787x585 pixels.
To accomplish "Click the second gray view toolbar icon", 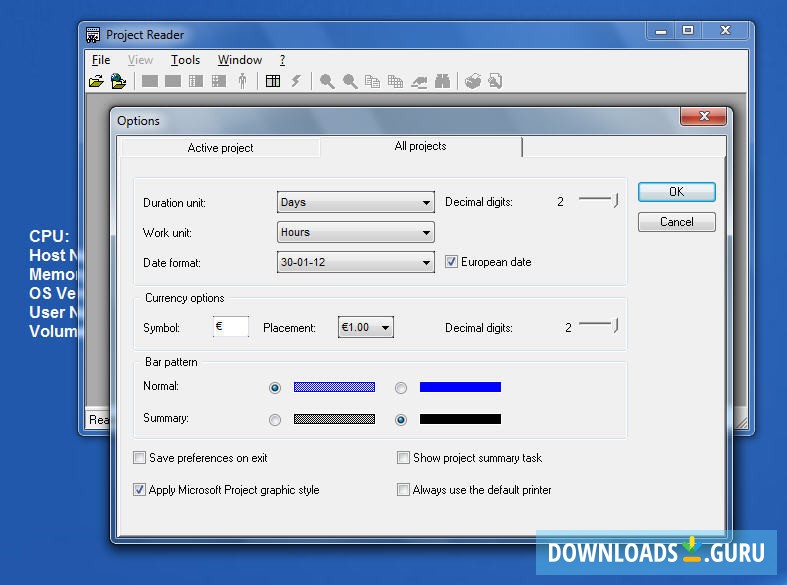I will pos(173,81).
